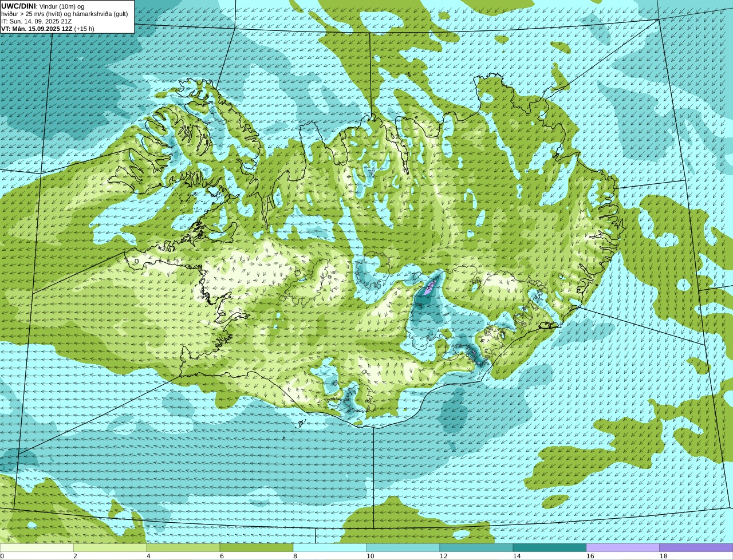Click the 14–16 m/s dark teal legend swatch

pos(550,547)
